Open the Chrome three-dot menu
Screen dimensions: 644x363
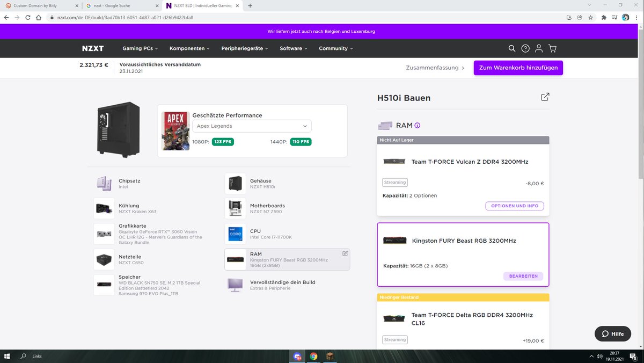636,17
